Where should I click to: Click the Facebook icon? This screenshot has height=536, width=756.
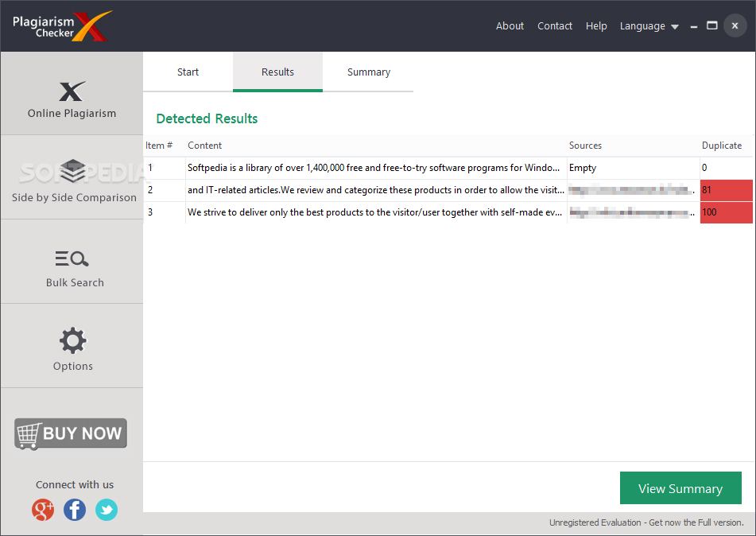[75, 510]
